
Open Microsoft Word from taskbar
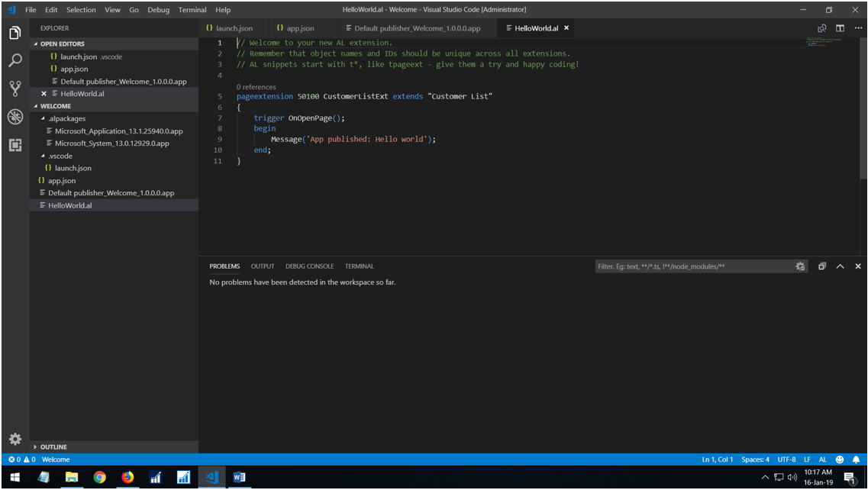click(239, 477)
